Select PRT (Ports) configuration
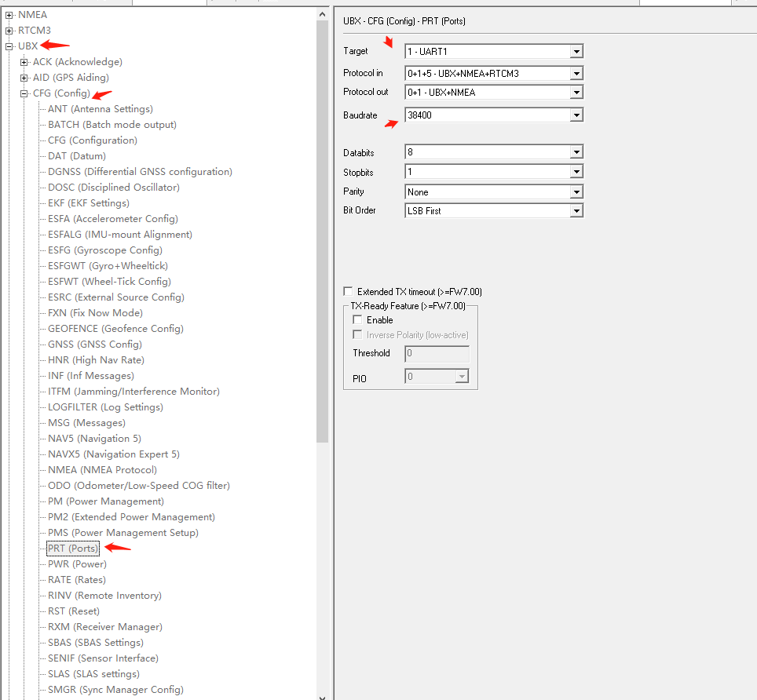The width and height of the screenshot is (757, 700). tap(71, 548)
